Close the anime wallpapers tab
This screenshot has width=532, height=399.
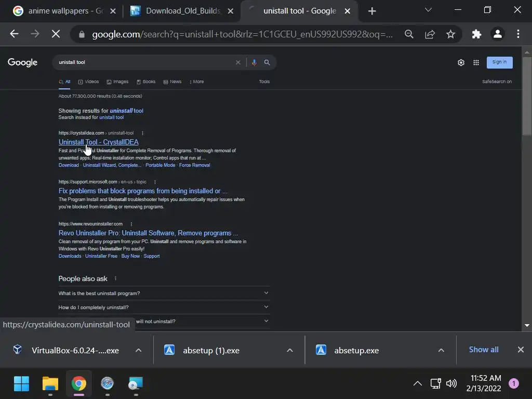click(113, 11)
